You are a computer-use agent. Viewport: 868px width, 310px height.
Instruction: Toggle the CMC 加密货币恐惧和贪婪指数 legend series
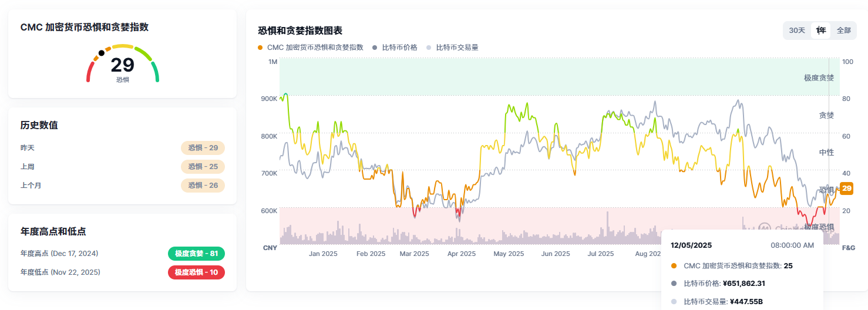pos(311,48)
